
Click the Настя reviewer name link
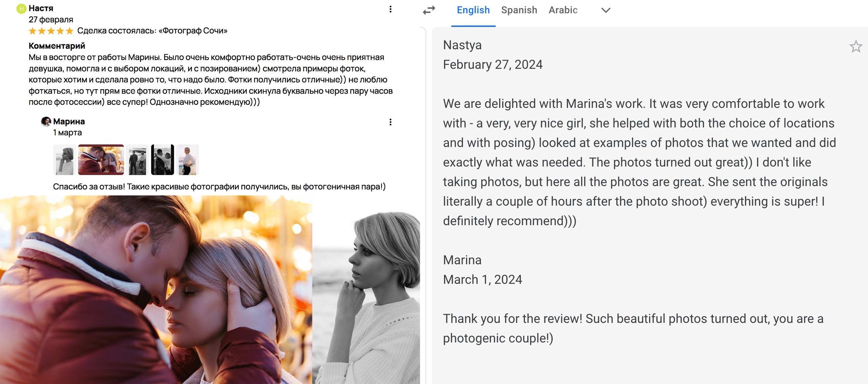pyautogui.click(x=41, y=8)
